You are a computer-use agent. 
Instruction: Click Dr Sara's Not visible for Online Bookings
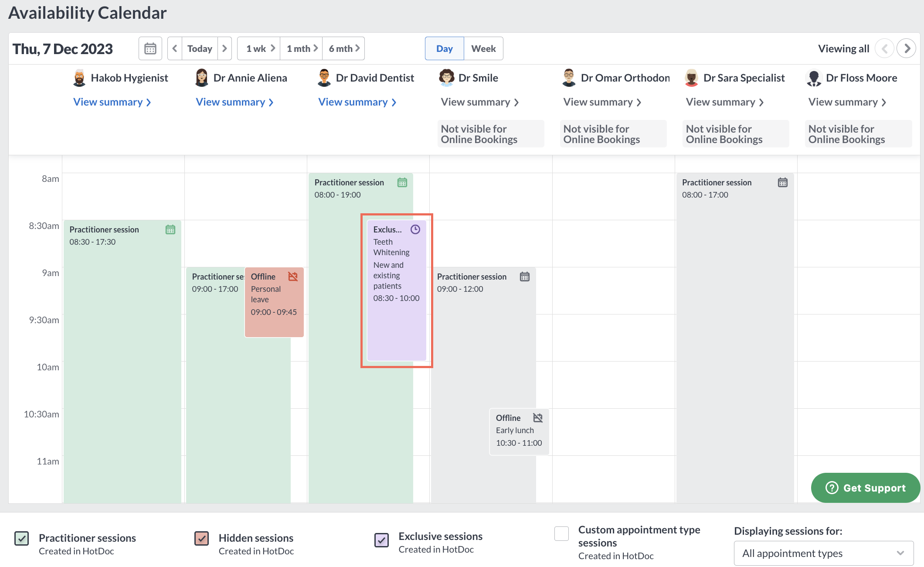click(736, 134)
